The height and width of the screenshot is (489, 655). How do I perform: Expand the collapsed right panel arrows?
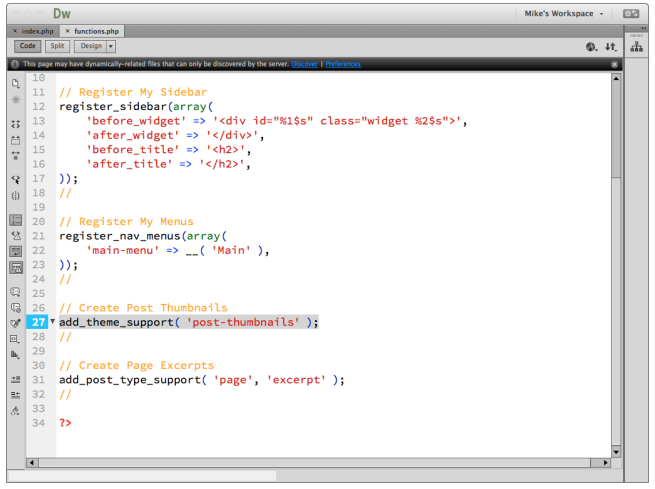click(x=643, y=28)
